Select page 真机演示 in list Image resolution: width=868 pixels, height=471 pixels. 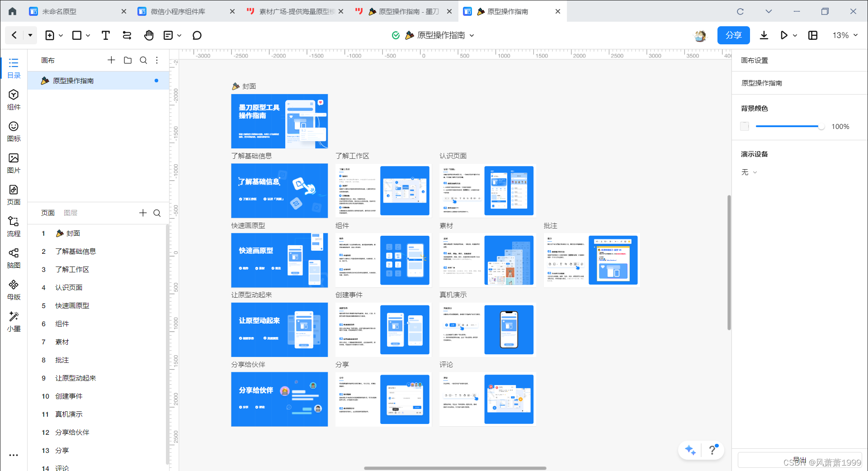tap(97, 414)
